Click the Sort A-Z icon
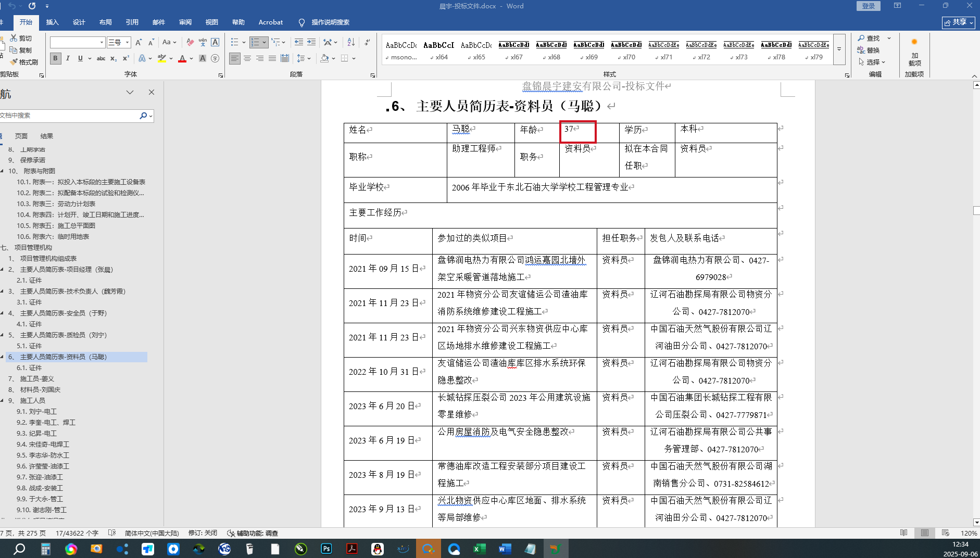The image size is (980, 558). click(351, 42)
